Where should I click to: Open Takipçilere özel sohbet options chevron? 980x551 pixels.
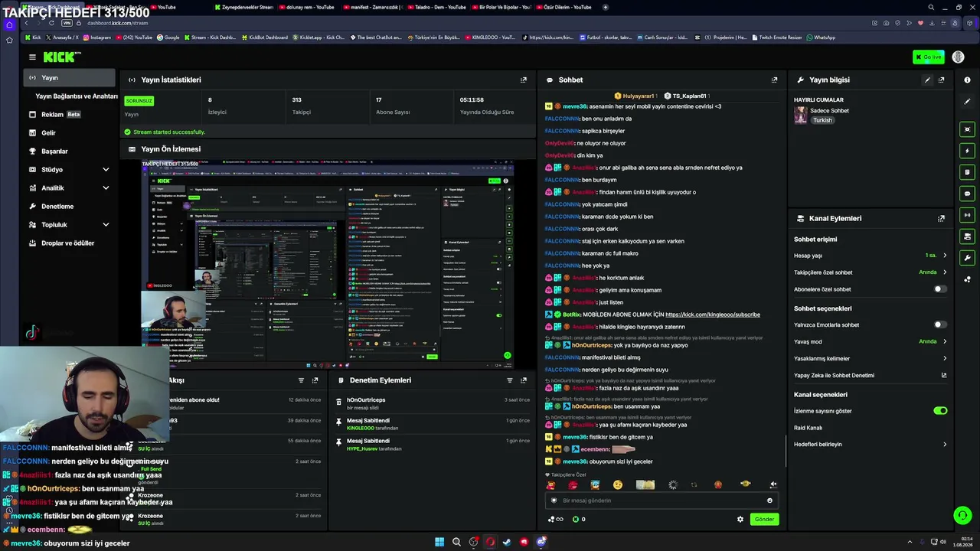click(945, 272)
